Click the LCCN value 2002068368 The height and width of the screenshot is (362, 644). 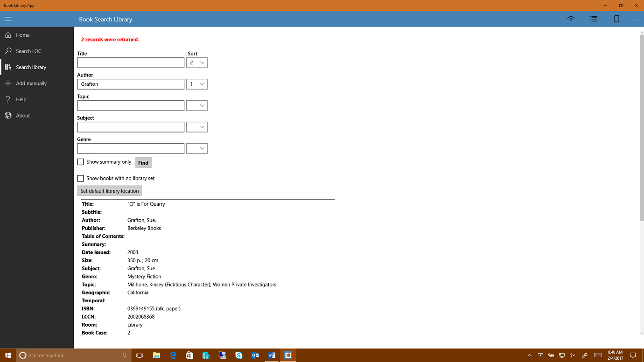tap(141, 317)
